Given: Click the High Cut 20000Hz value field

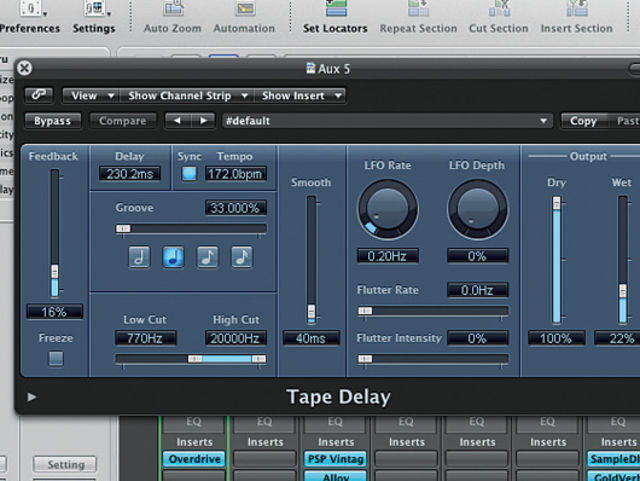Looking at the screenshot, I should pyautogui.click(x=236, y=338).
